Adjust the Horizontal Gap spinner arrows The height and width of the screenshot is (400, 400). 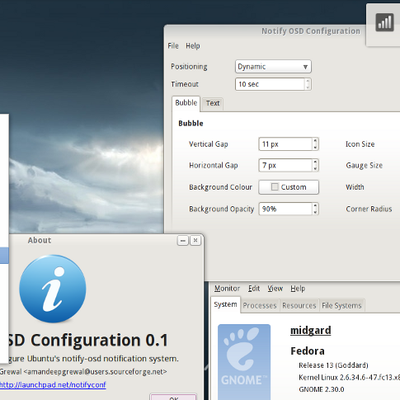point(315,165)
